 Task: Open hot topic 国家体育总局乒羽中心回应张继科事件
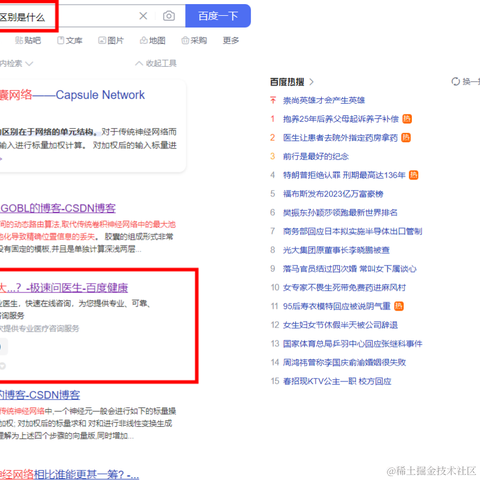353,343
